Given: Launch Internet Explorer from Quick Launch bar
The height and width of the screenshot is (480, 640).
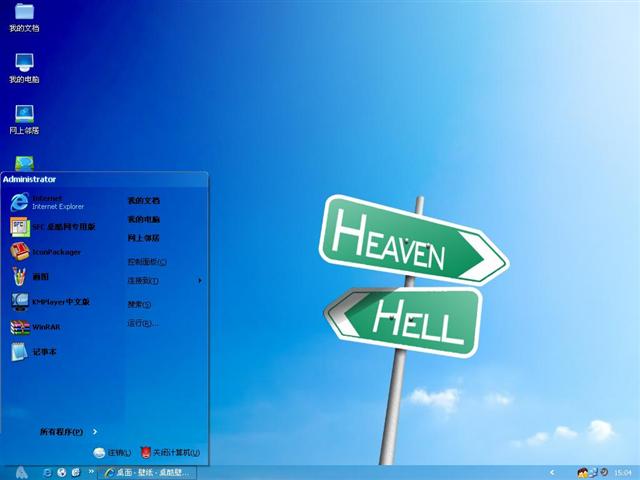Looking at the screenshot, I should tap(47, 473).
